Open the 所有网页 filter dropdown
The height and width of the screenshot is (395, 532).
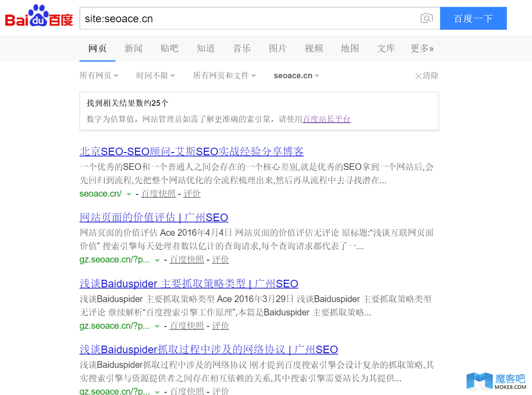point(99,76)
